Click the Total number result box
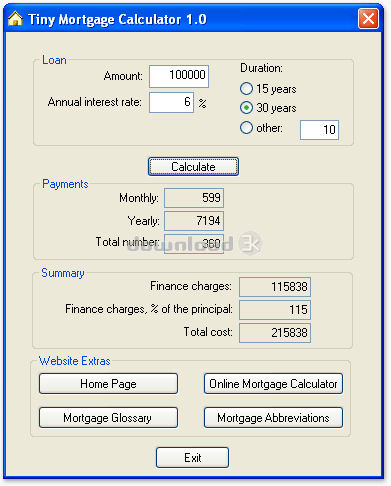 click(x=194, y=244)
